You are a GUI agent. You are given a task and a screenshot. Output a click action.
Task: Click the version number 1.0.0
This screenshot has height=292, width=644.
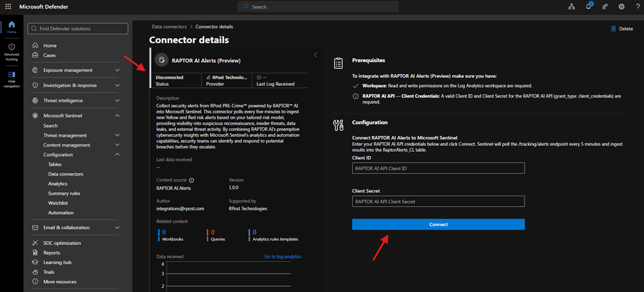click(234, 187)
